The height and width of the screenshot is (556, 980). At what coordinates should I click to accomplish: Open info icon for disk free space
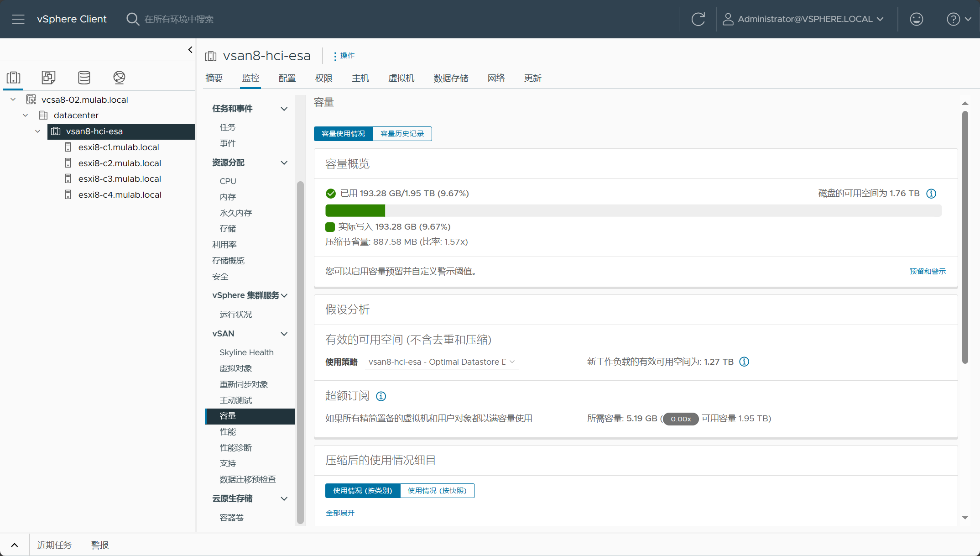(x=931, y=194)
